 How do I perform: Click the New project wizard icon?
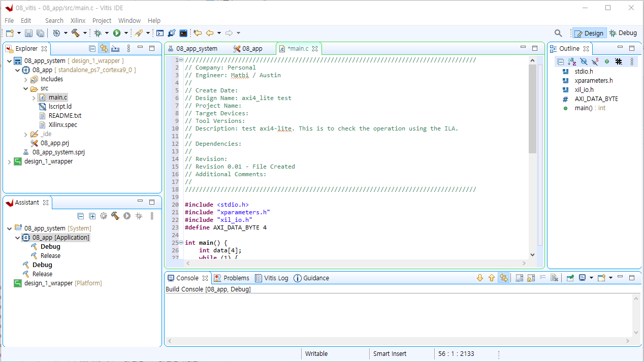click(x=10, y=33)
